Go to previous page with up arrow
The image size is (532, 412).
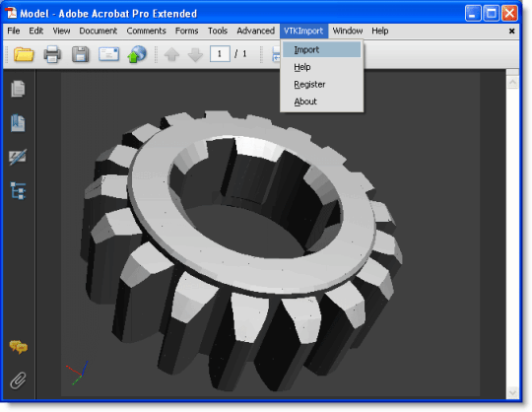(171, 54)
